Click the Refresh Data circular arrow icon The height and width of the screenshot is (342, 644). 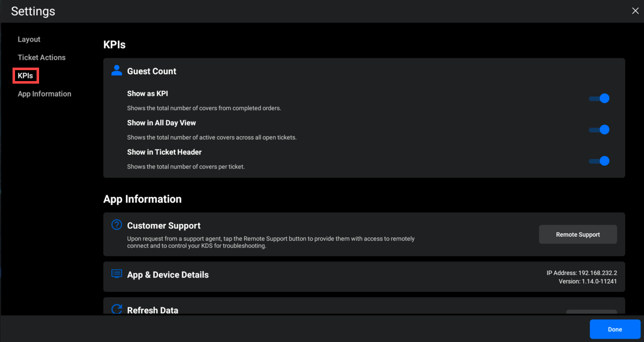pos(117,309)
